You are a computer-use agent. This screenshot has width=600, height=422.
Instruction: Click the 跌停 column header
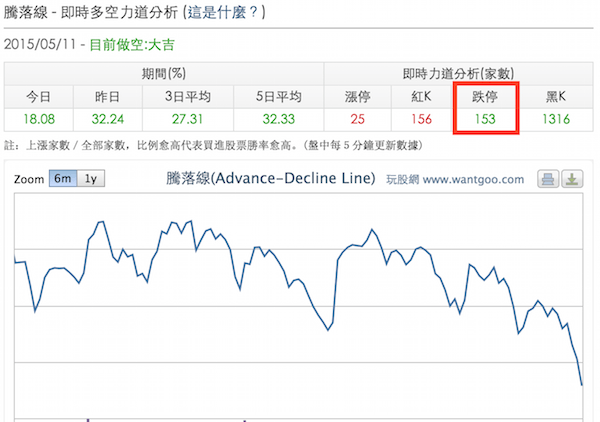[x=485, y=97]
